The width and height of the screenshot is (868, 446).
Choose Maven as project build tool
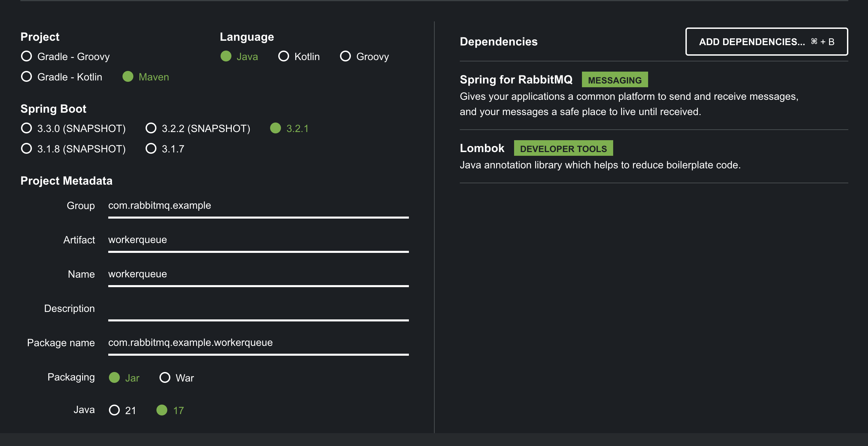128,77
